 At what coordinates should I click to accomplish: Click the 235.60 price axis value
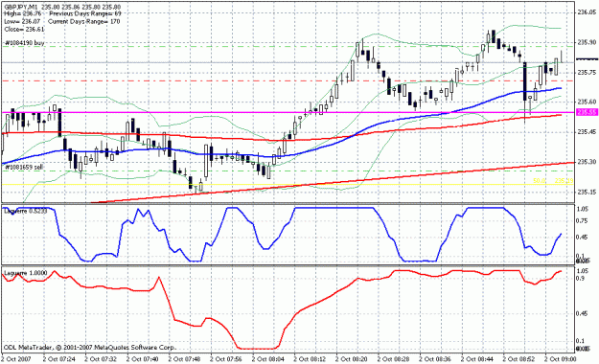[587, 102]
